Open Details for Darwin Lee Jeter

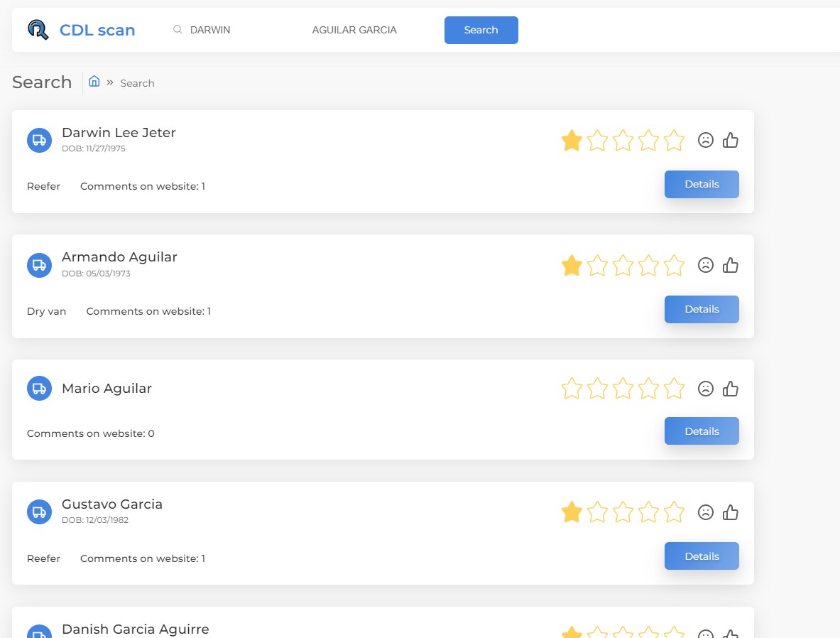tap(702, 185)
